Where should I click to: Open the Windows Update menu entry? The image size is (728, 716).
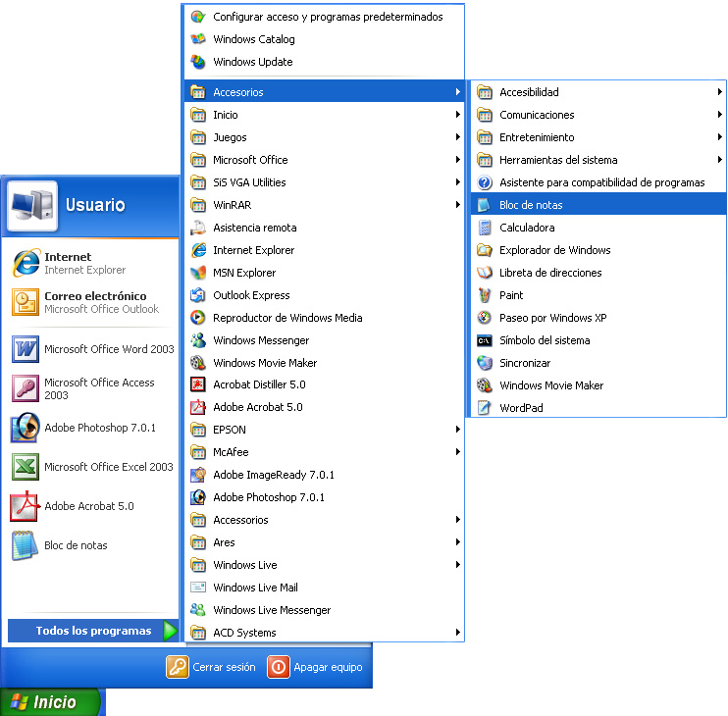[x=252, y=62]
